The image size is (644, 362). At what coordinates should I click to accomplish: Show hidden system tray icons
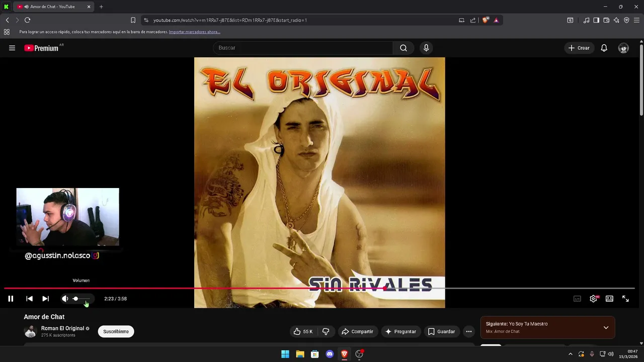tap(570, 354)
